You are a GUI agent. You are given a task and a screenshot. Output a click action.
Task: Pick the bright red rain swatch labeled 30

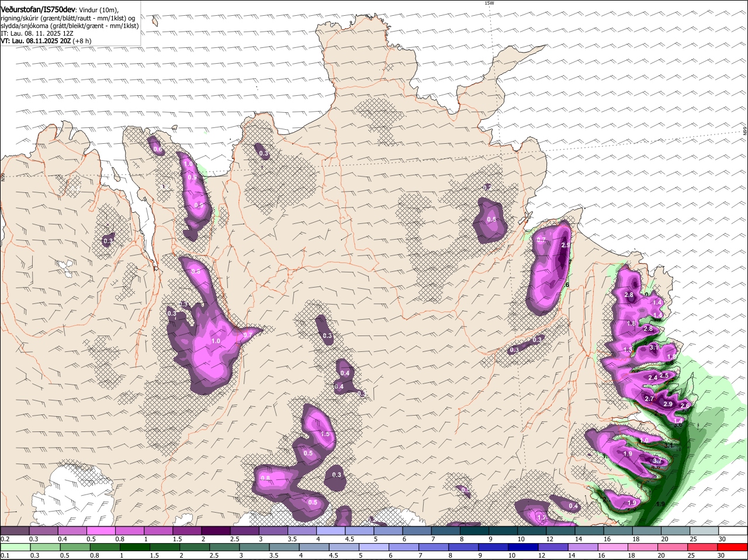(x=732, y=547)
